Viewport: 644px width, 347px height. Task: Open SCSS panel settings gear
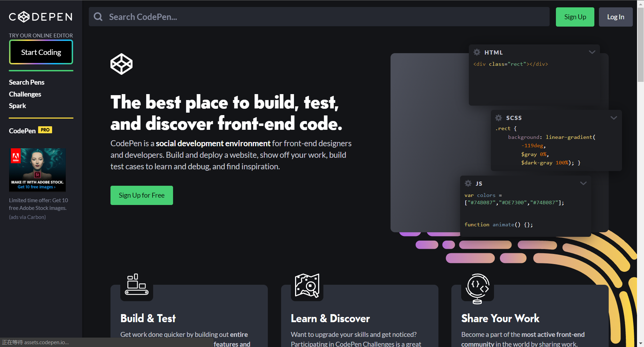click(499, 118)
